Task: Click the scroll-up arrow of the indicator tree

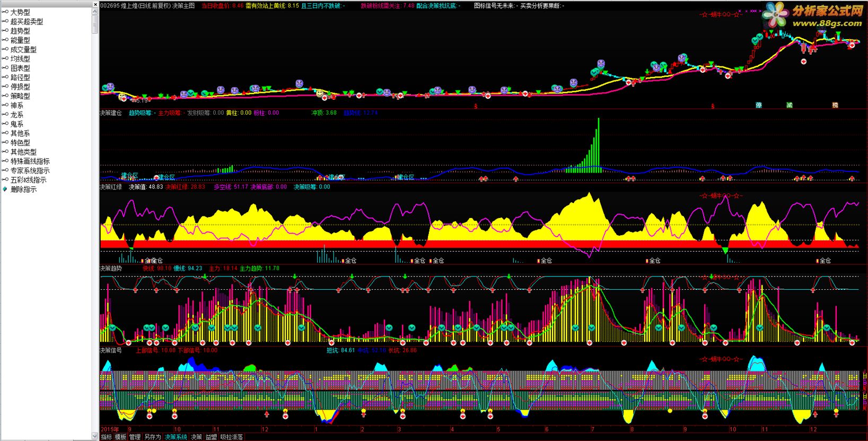Action: coord(95,11)
